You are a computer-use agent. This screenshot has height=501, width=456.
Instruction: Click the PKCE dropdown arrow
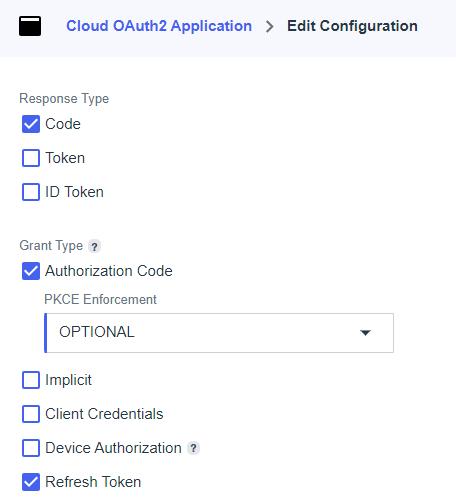365,333
